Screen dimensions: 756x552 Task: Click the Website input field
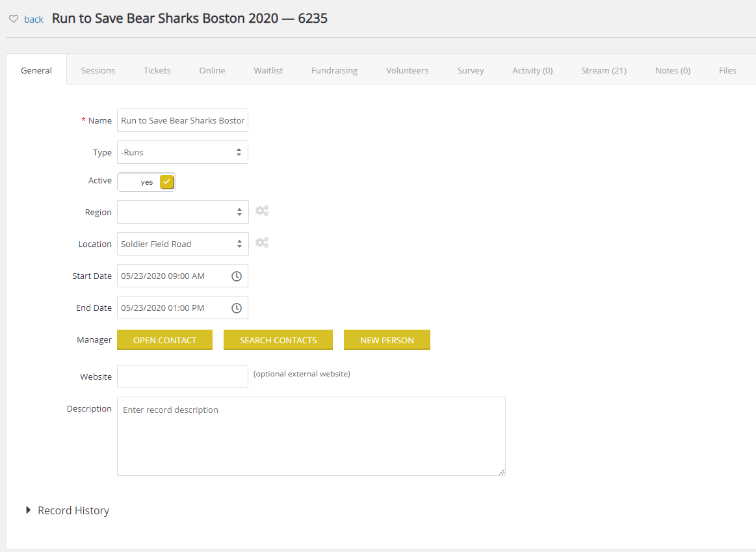click(x=183, y=376)
